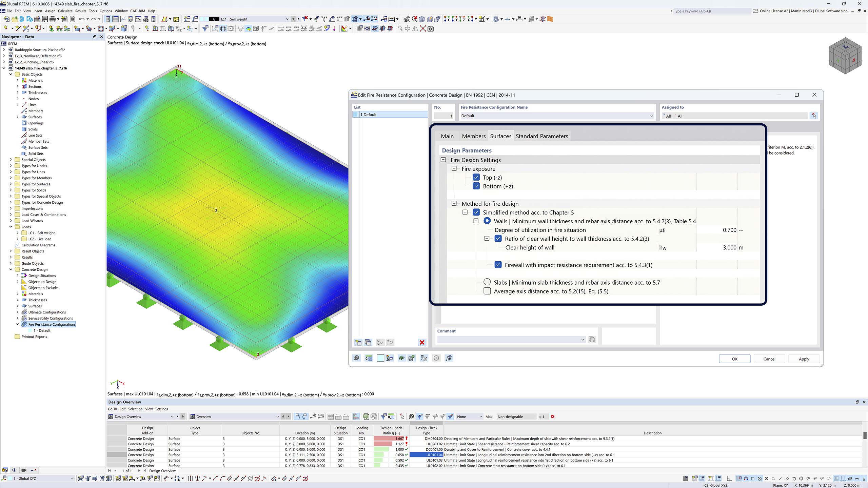Image resolution: width=868 pixels, height=488 pixels.
Task: Delete the configuration with the red X icon
Action: (x=422, y=342)
